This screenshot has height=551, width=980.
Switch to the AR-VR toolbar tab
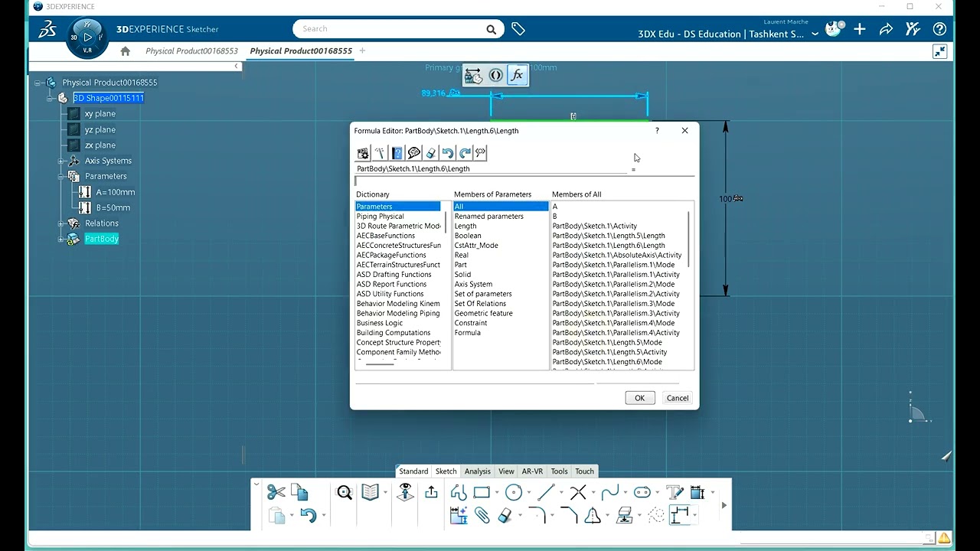point(532,471)
